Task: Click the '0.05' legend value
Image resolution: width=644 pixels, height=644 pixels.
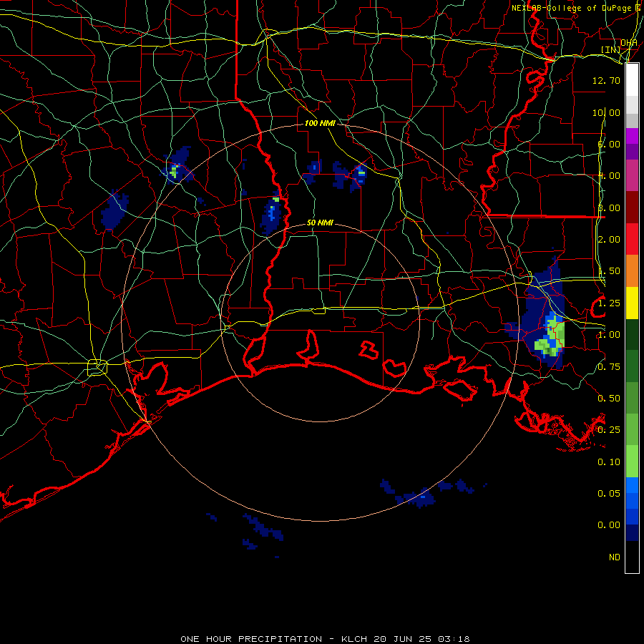Action: click(609, 494)
